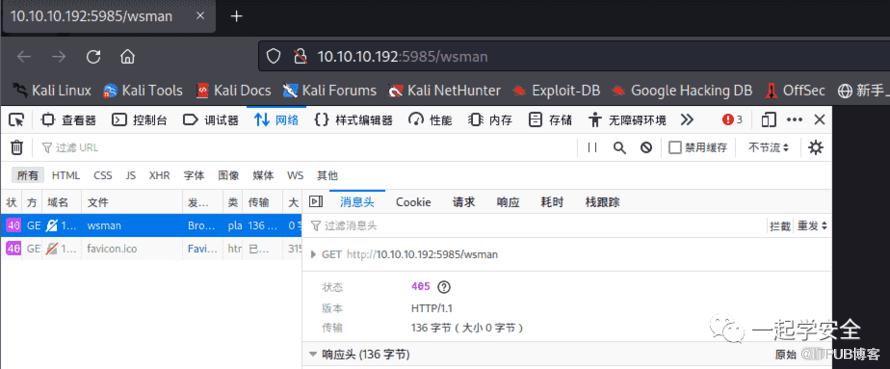Click the insecure connection lock icon

[299, 56]
